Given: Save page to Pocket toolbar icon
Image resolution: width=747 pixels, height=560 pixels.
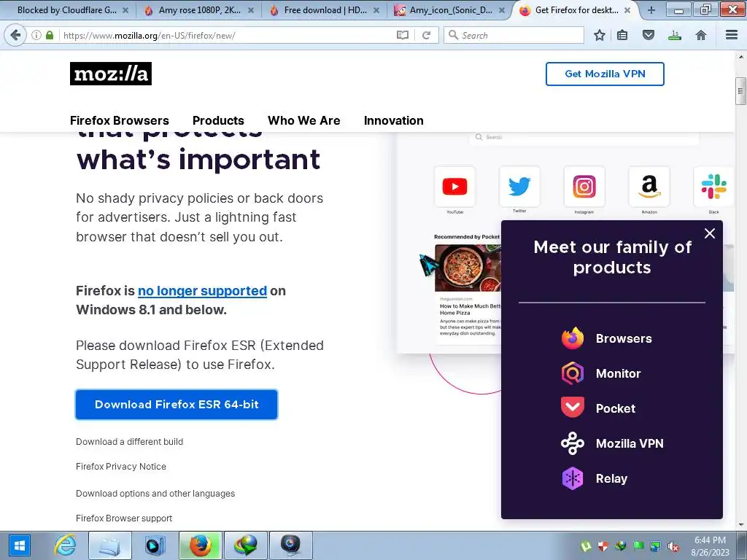Looking at the screenshot, I should pyautogui.click(x=649, y=35).
